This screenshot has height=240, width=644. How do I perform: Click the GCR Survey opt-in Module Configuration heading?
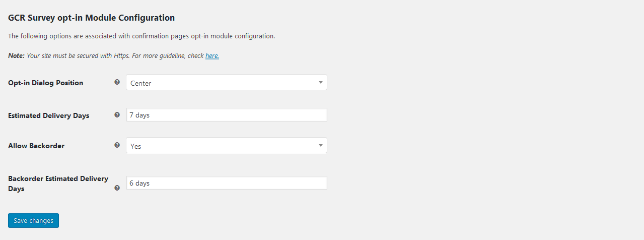[x=91, y=18]
